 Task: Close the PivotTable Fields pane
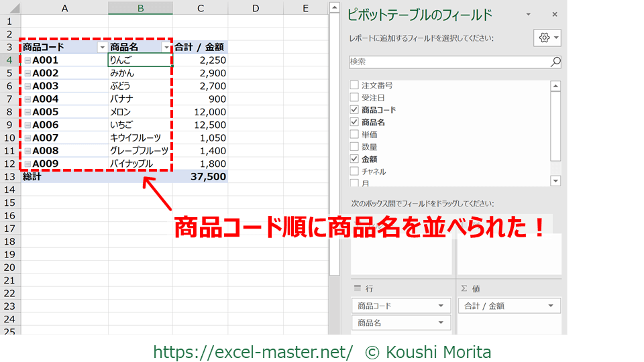click(x=555, y=14)
